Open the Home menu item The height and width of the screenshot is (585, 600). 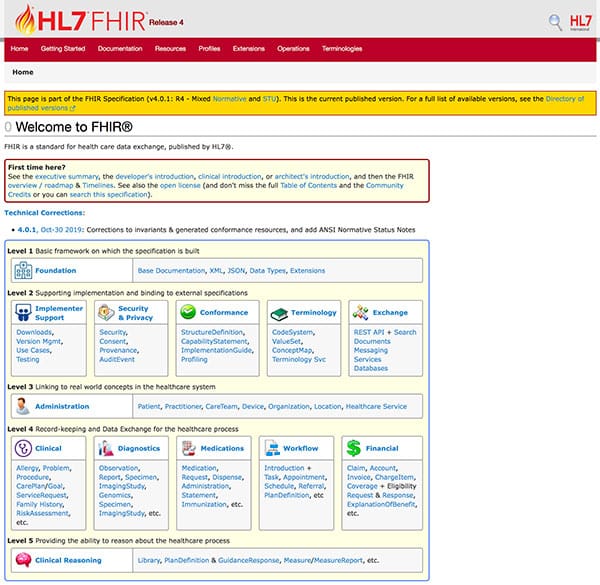[x=19, y=49]
